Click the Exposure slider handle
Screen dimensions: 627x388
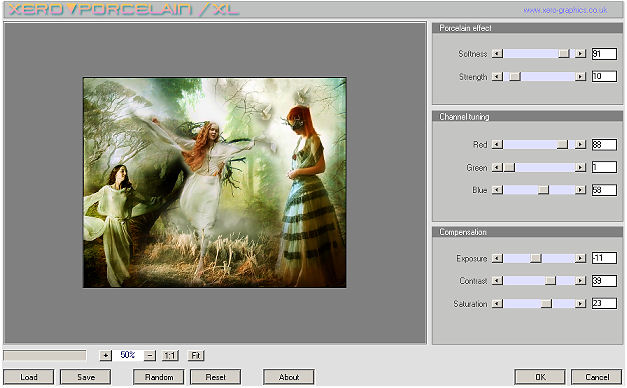tap(536, 258)
